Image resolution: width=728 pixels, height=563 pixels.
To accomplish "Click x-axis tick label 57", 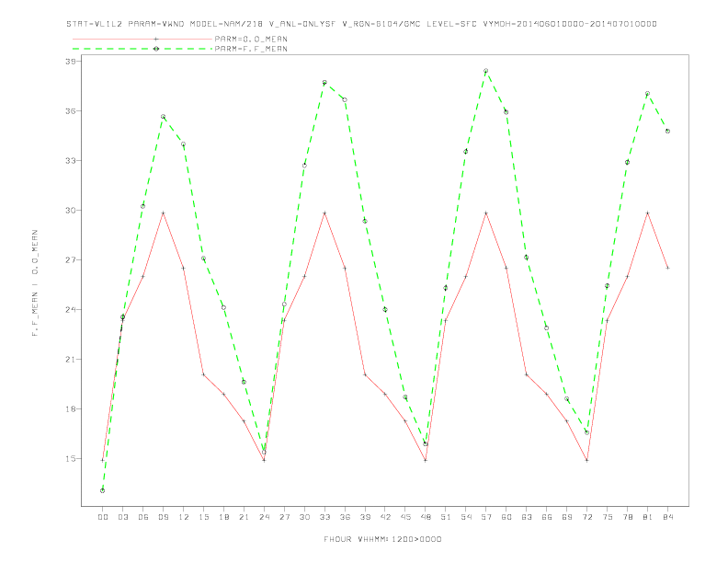I will click(486, 517).
